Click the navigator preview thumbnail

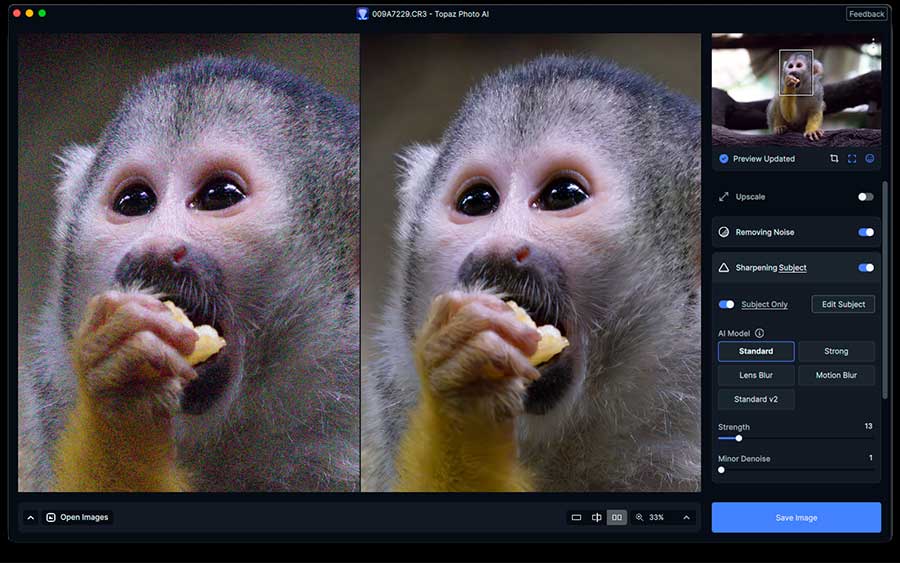tap(796, 90)
